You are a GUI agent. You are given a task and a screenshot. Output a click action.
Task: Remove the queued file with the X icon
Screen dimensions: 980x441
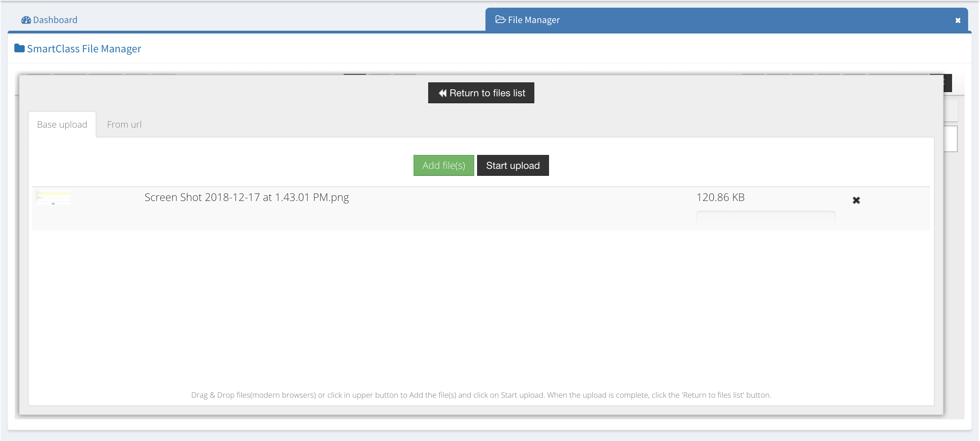[856, 200]
